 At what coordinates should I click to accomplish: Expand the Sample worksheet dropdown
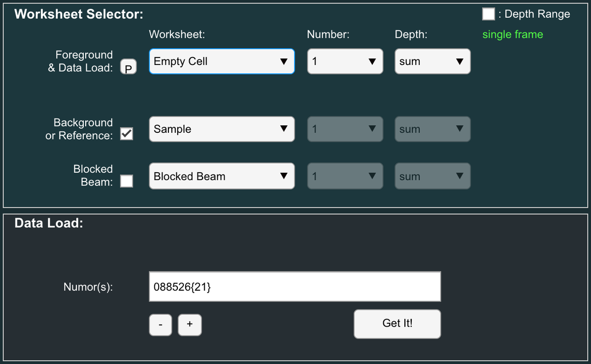222,129
